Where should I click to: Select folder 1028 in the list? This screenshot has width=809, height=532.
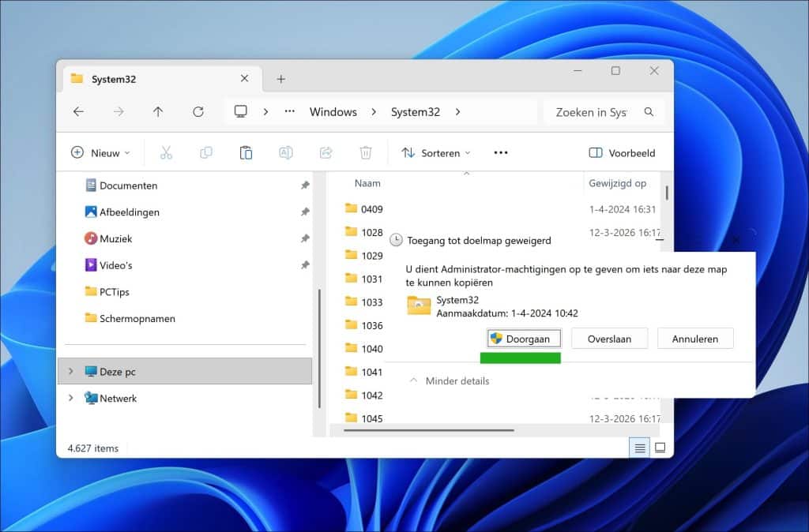(372, 232)
